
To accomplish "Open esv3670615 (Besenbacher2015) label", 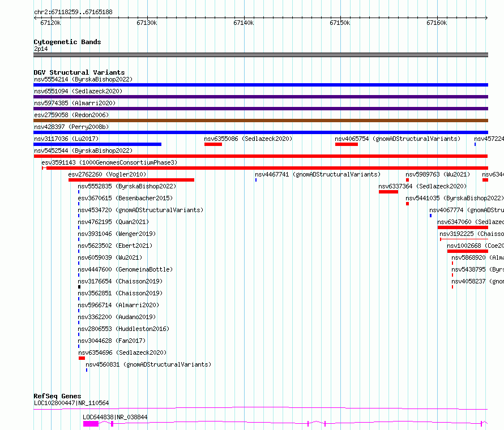I will point(125,198).
